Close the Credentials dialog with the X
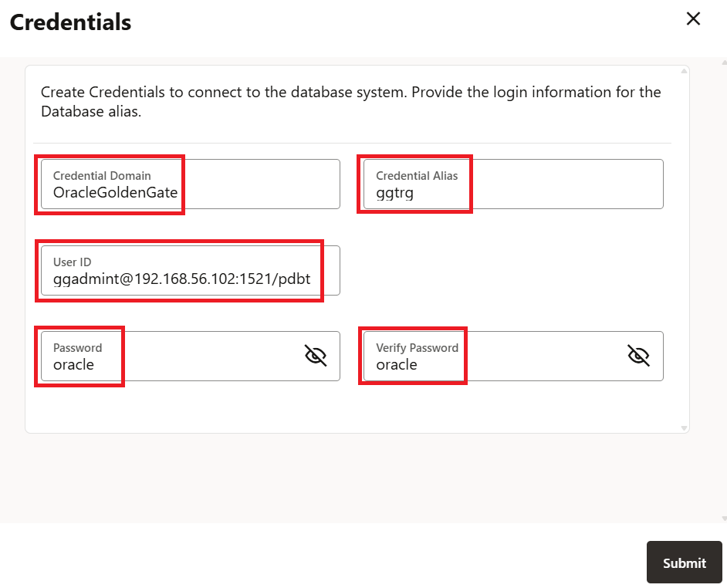Viewport: 727px width, 588px height. tap(693, 19)
